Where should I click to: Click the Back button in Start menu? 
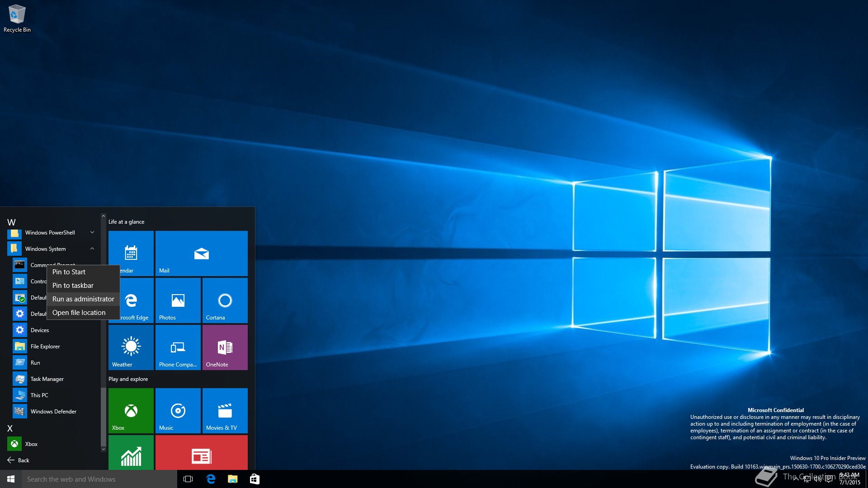[18, 460]
